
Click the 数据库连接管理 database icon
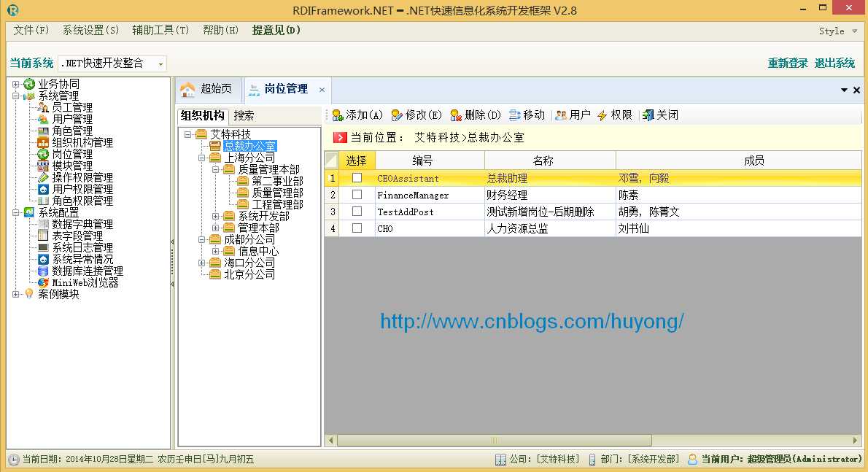(43, 271)
